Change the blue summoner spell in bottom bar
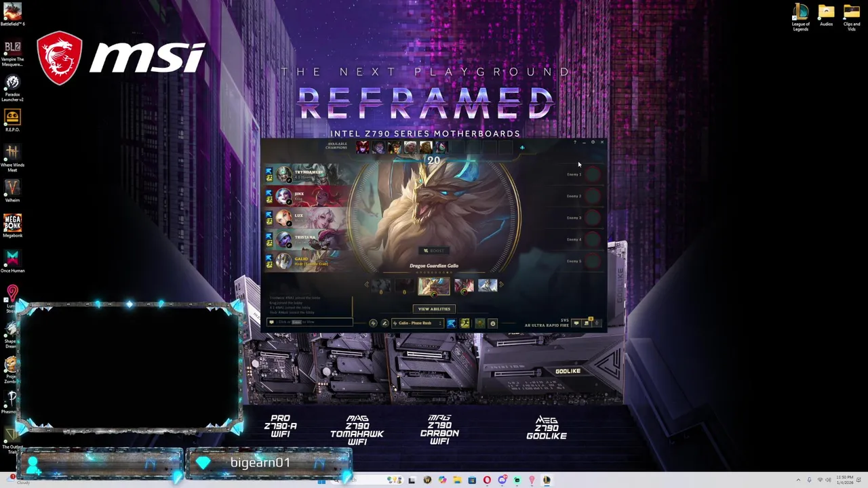 coord(452,323)
